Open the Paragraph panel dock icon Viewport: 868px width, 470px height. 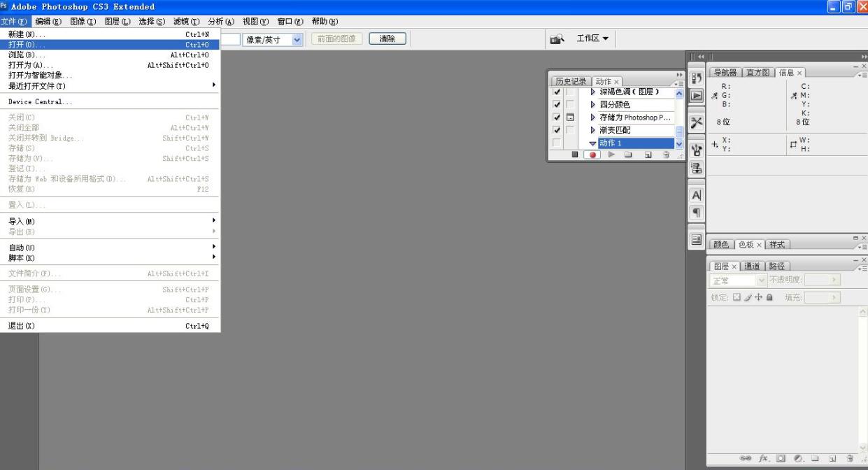pyautogui.click(x=697, y=212)
